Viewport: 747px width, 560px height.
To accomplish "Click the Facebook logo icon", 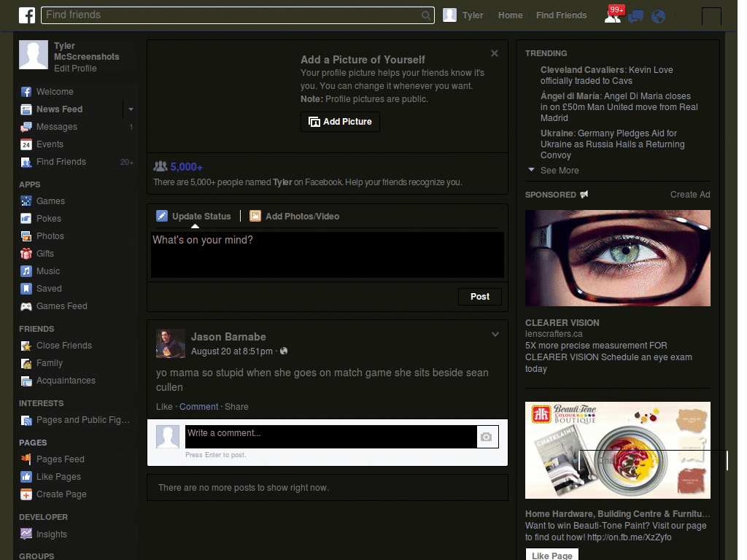I will pyautogui.click(x=27, y=15).
